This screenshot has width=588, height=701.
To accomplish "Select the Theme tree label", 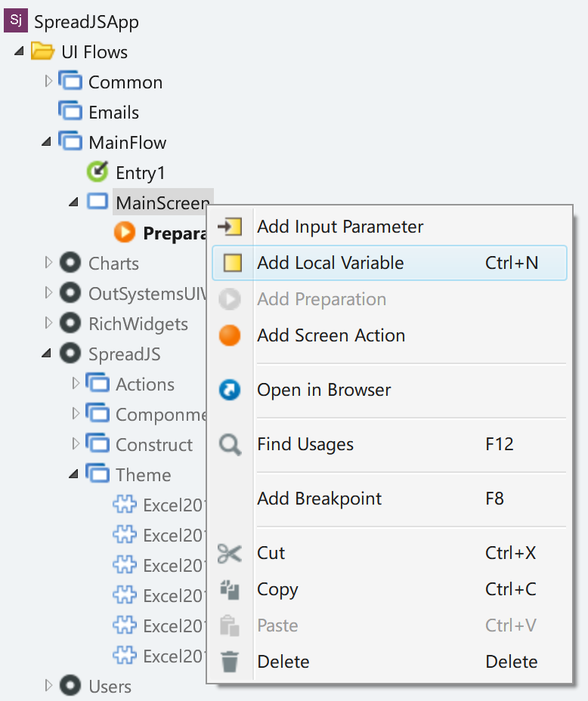I will tap(143, 475).
